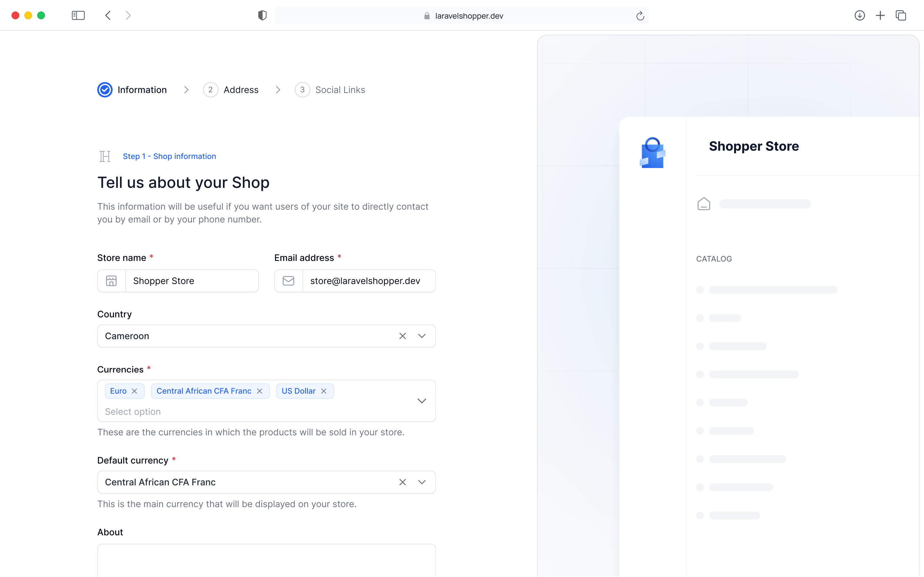
Task: Go to the Social Links step
Action: click(340, 90)
